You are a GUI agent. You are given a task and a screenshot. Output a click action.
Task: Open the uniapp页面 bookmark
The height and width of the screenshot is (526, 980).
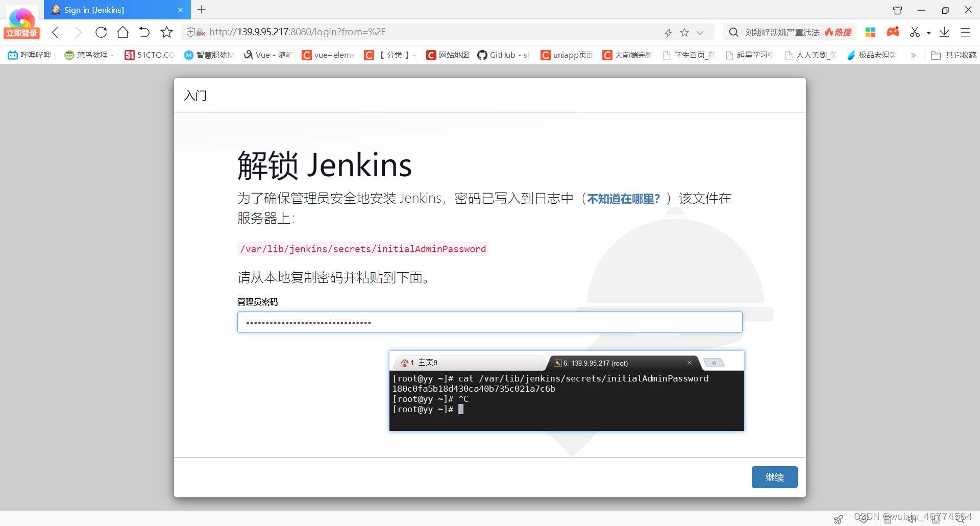tap(567, 55)
